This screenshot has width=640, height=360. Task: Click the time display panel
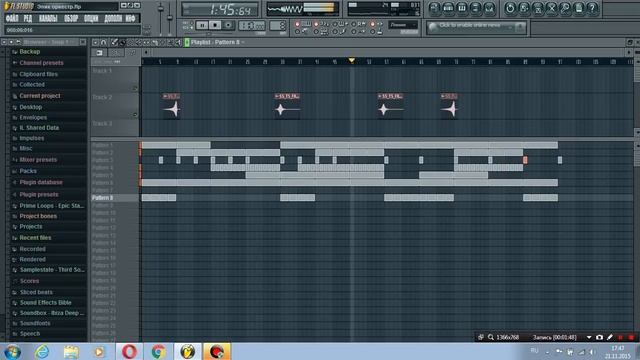[220, 9]
